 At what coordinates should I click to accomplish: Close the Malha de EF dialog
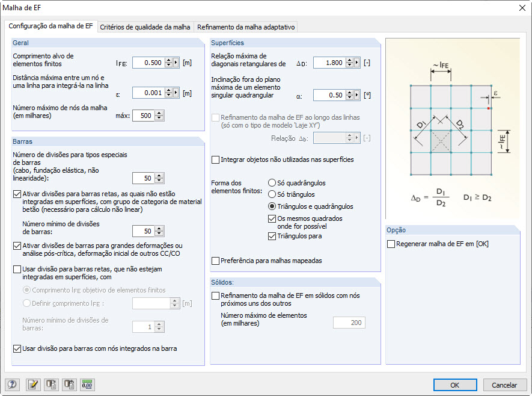coord(522,8)
